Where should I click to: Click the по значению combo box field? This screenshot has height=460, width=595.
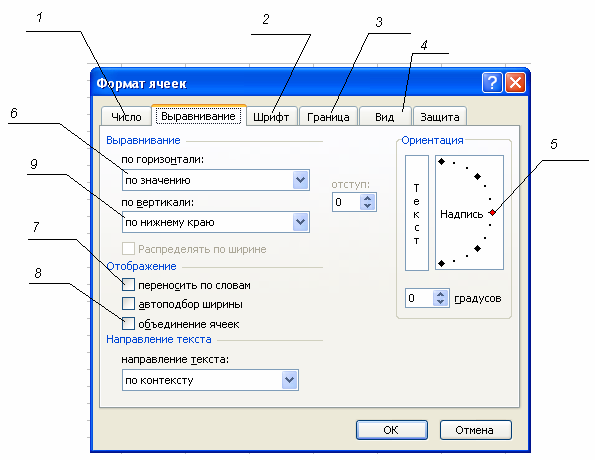216,180
